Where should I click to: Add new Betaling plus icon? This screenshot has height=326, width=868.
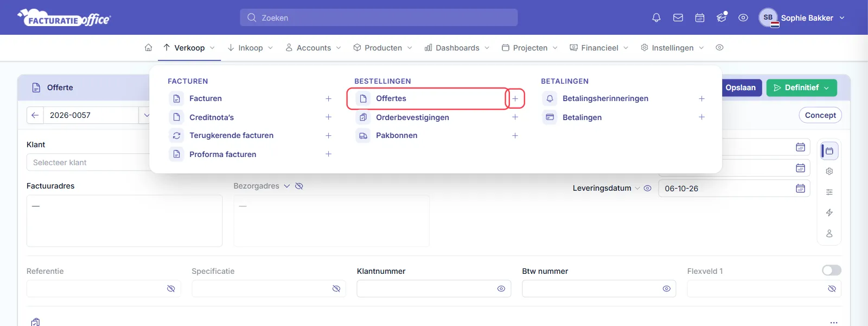tap(701, 117)
